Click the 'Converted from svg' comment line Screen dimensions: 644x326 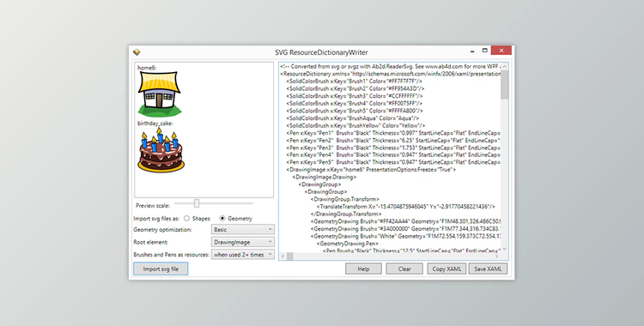[x=390, y=67]
